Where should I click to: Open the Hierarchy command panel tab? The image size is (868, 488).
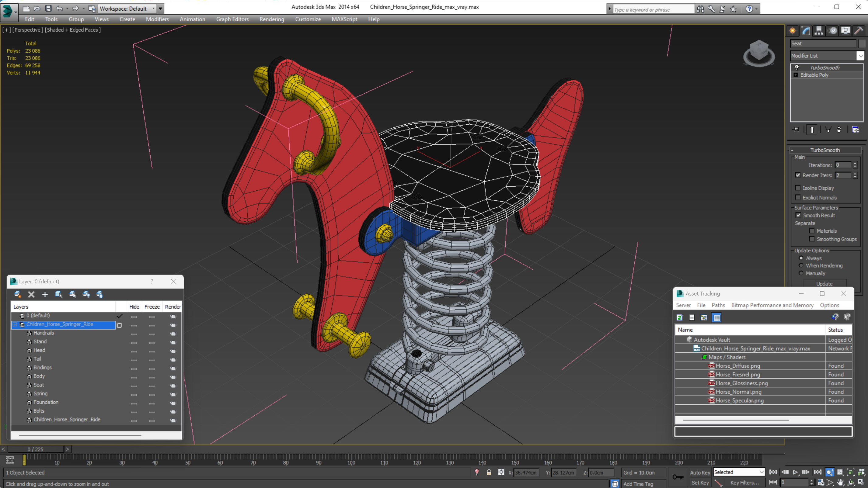tap(819, 31)
